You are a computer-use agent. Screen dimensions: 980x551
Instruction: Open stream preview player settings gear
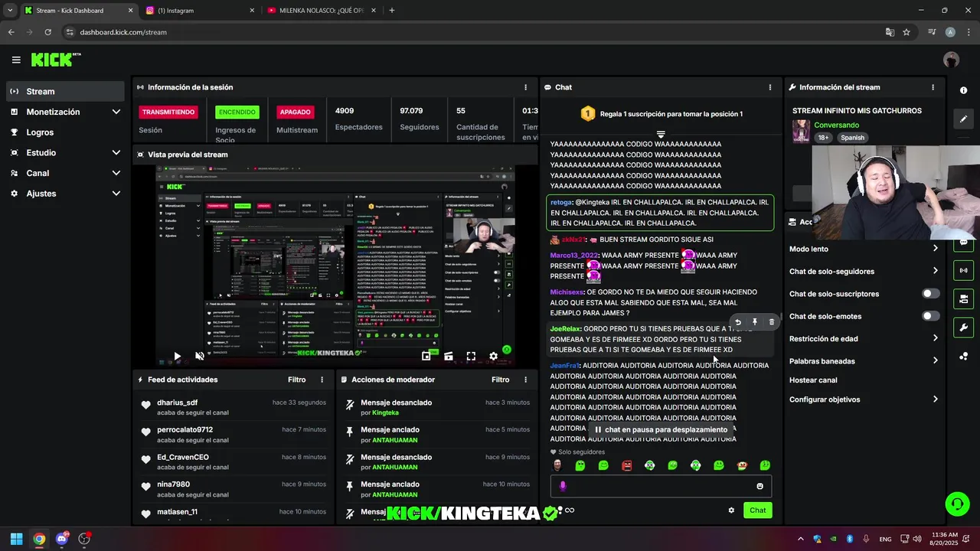click(493, 356)
